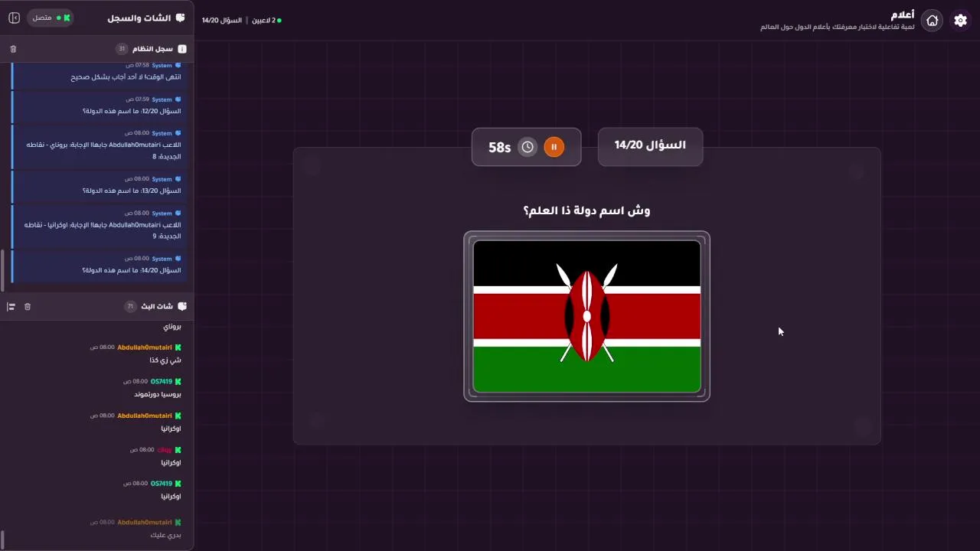Image resolution: width=980 pixels, height=551 pixels.
Task: Click username cllqy in stream chat
Action: [165, 450]
